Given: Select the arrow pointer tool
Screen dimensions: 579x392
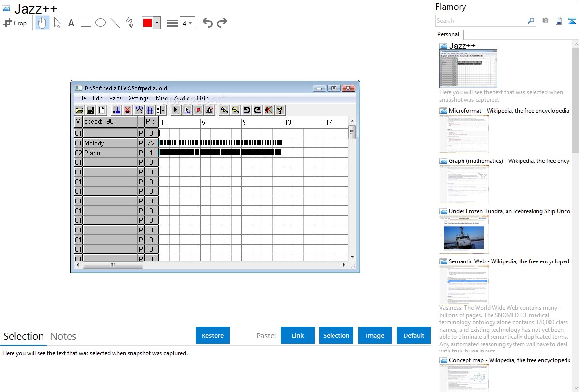Looking at the screenshot, I should click(57, 23).
